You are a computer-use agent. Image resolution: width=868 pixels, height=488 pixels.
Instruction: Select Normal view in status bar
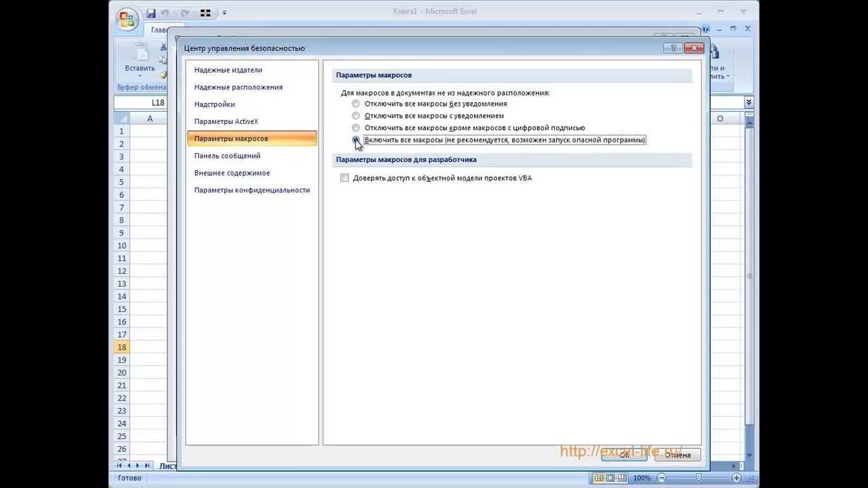point(599,478)
